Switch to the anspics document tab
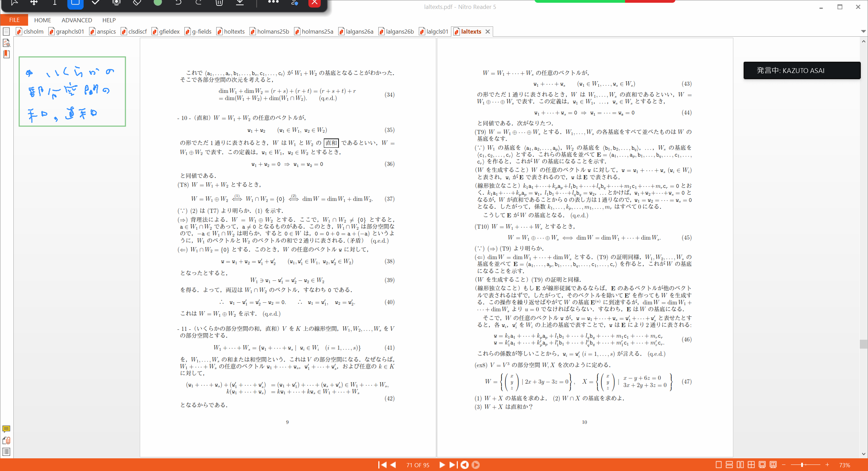This screenshot has width=868, height=471. point(102,32)
